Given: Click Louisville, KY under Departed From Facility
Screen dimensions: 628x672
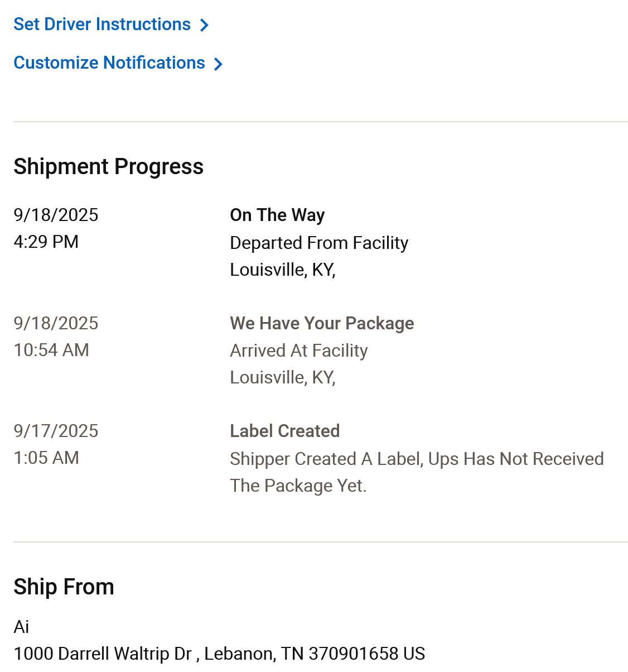Looking at the screenshot, I should coord(282,270).
